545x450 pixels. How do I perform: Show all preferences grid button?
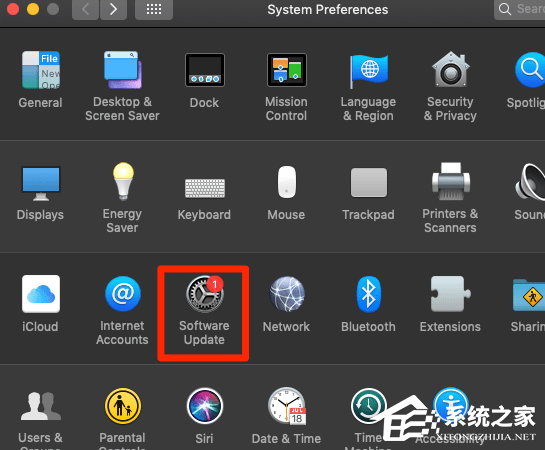click(x=154, y=9)
